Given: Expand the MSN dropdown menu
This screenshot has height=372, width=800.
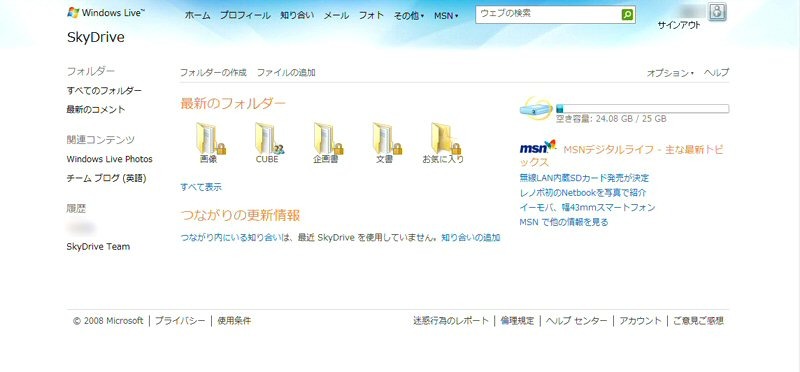Looking at the screenshot, I should click(446, 16).
